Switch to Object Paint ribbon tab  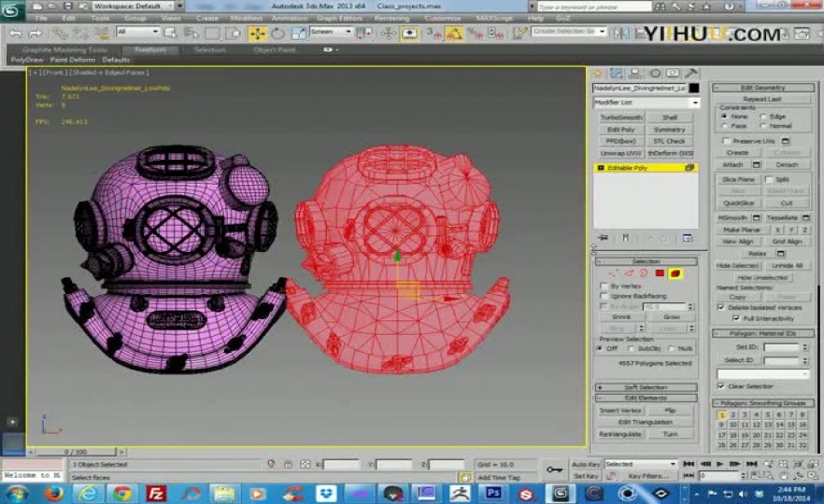275,49
